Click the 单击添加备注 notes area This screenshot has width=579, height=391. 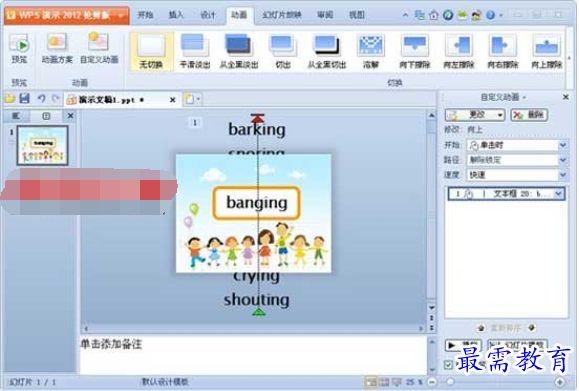click(253, 354)
